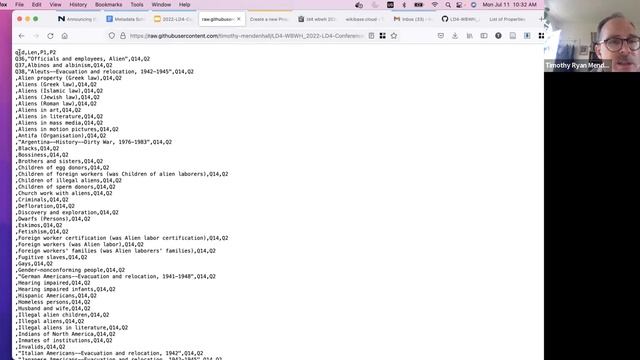Open Spotlight search in menu bar
The image size is (640, 360).
(448, 4)
